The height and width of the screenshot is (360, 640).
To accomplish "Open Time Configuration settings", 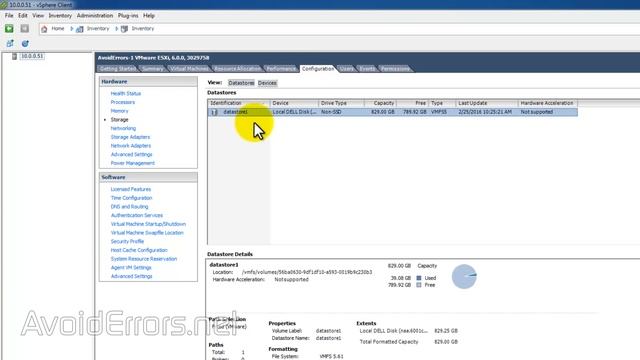I will click(x=131, y=198).
